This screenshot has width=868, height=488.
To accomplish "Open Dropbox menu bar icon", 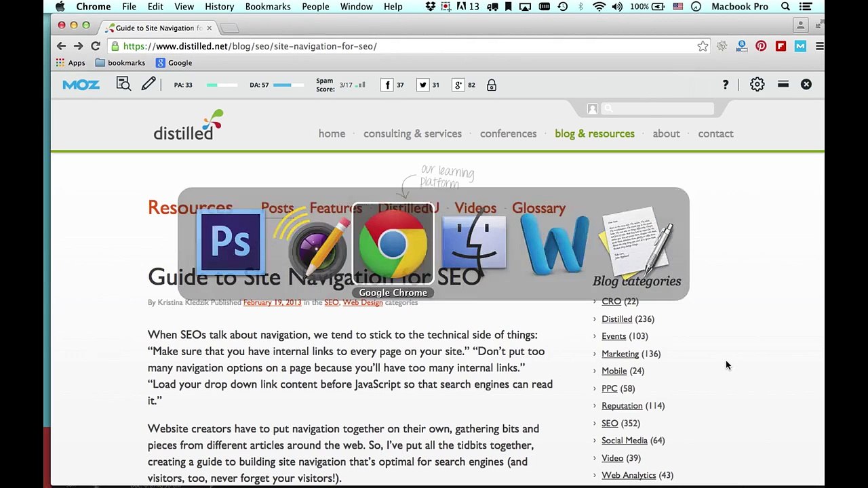I will tap(431, 7).
